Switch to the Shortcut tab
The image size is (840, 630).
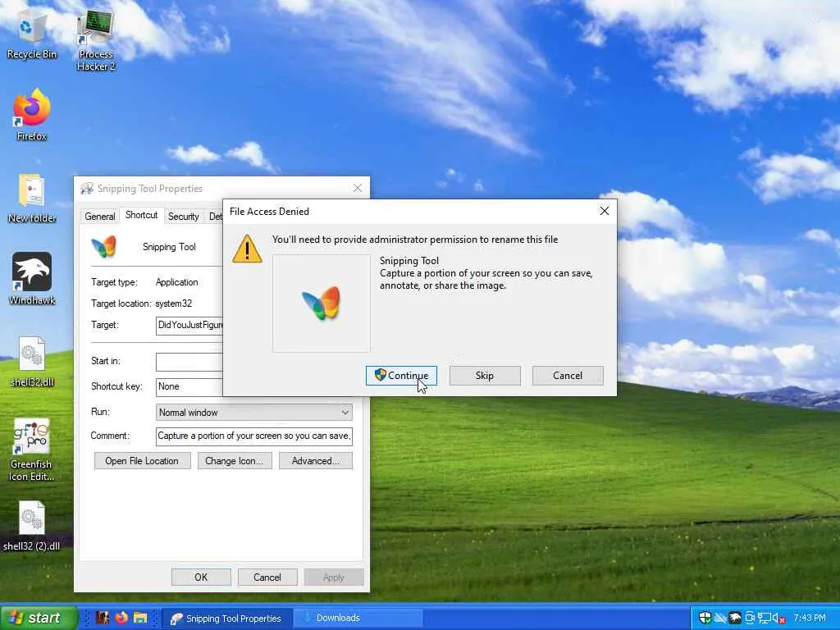141,215
